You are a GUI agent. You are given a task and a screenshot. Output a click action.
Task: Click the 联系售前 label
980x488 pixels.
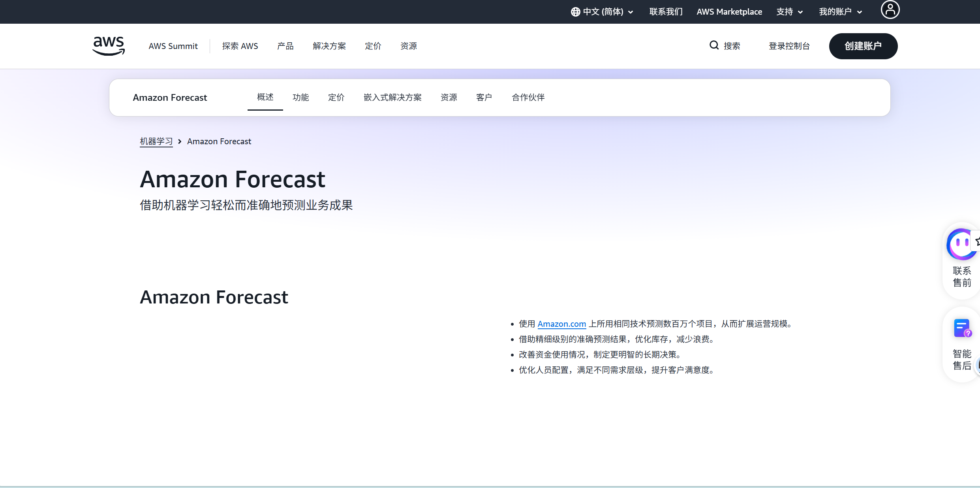pos(962,277)
